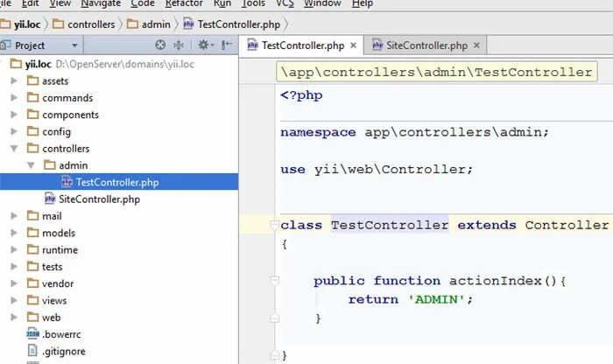Viewport: 613px width, 364px height.
Task: Select TestController.php in the project tree
Action: tap(119, 182)
